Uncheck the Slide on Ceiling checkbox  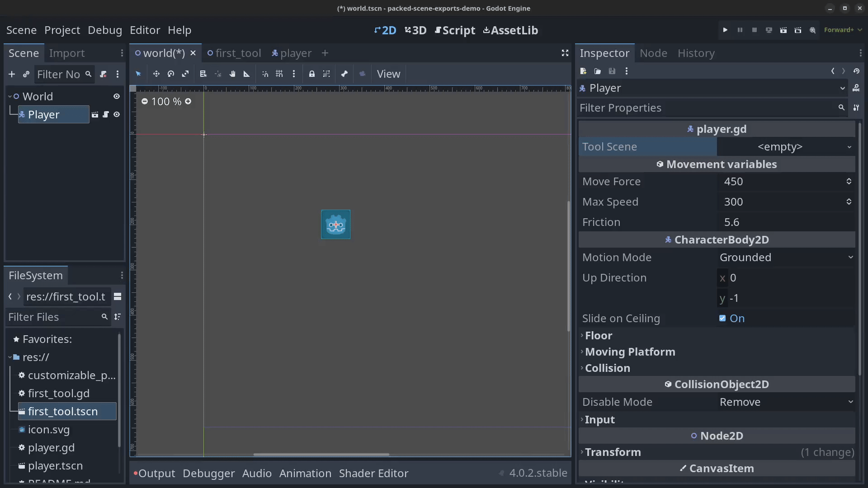point(722,319)
